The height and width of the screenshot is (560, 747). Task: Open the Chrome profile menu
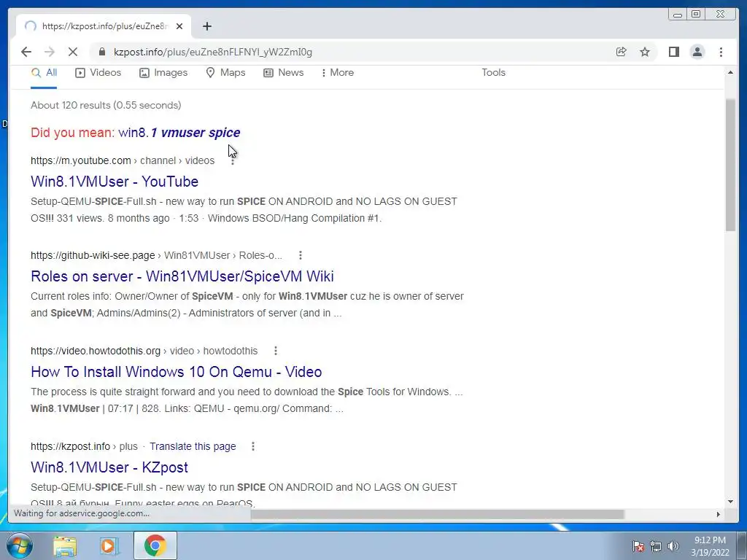click(x=697, y=52)
